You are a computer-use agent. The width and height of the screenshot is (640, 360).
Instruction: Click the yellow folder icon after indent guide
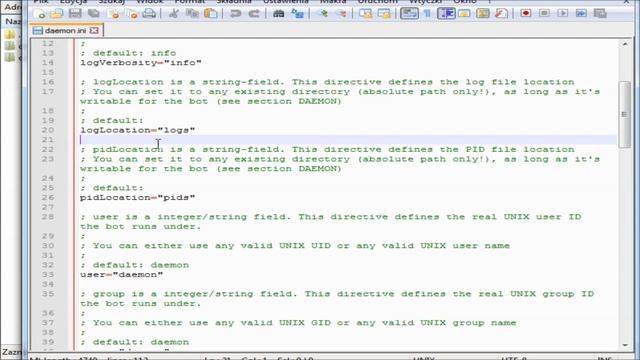coord(464,13)
